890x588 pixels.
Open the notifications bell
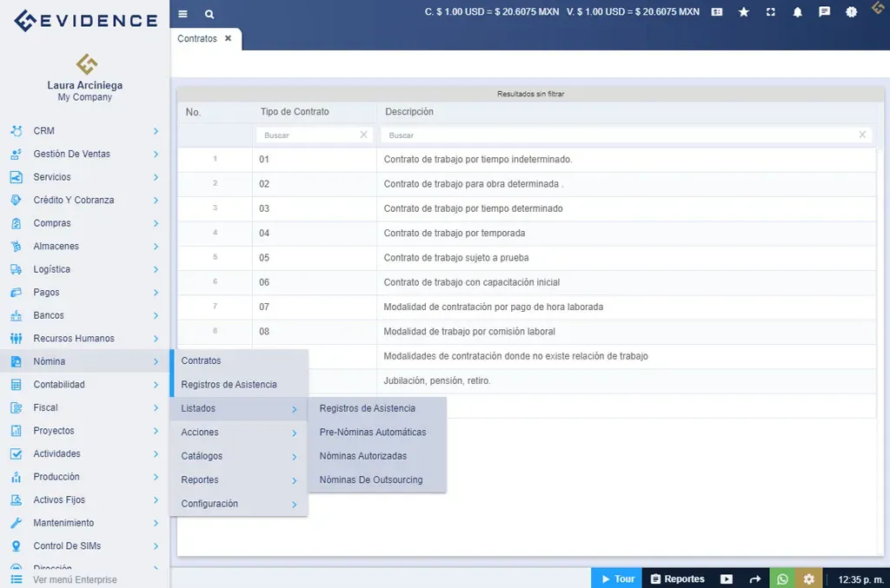[797, 12]
